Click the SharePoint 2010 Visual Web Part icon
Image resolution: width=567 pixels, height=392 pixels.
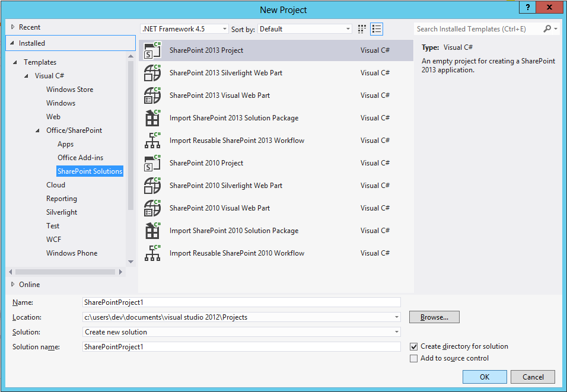coord(152,208)
